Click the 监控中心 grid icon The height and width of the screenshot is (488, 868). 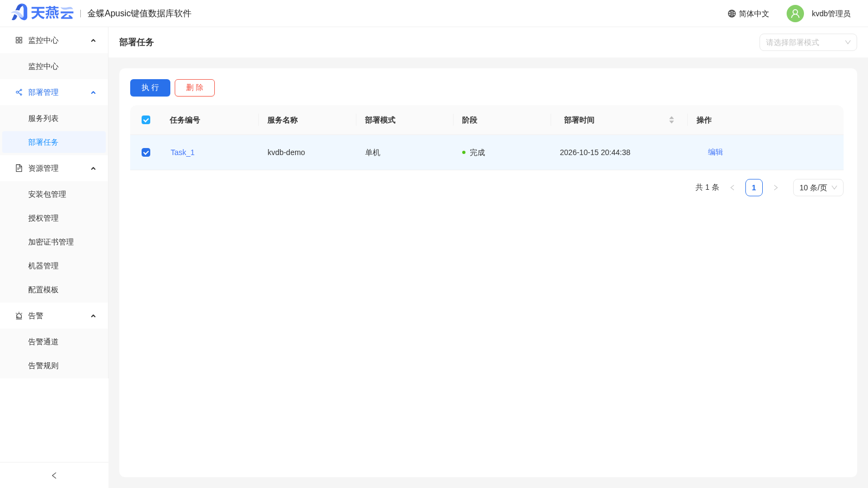coord(19,40)
